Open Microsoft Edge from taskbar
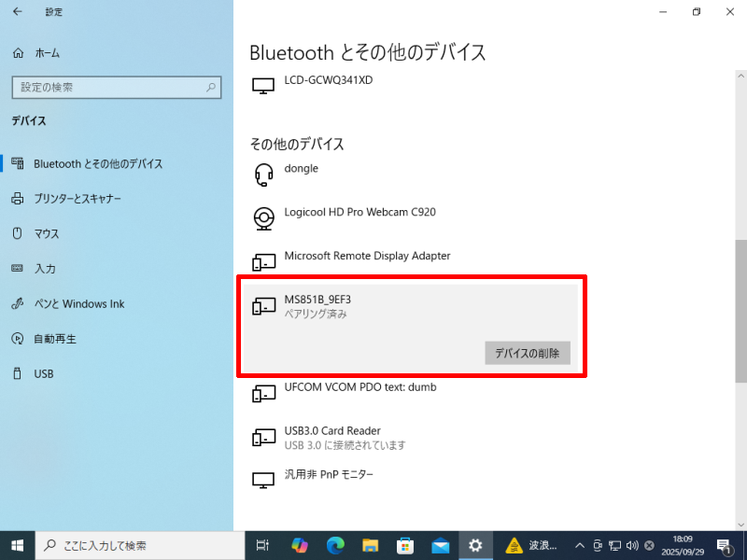Screen dimensions: 747x560 point(335,545)
